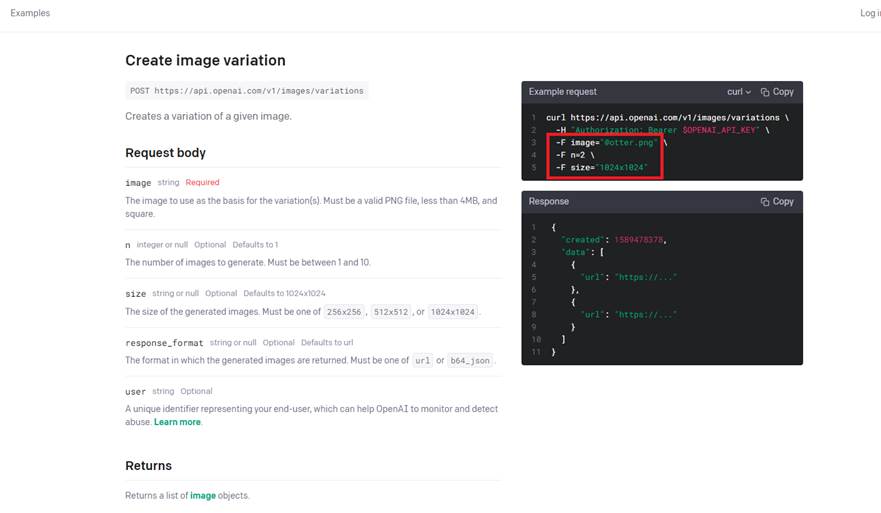This screenshot has height=513, width=881.
Task: Click the response_format parameter name
Action: [164, 343]
